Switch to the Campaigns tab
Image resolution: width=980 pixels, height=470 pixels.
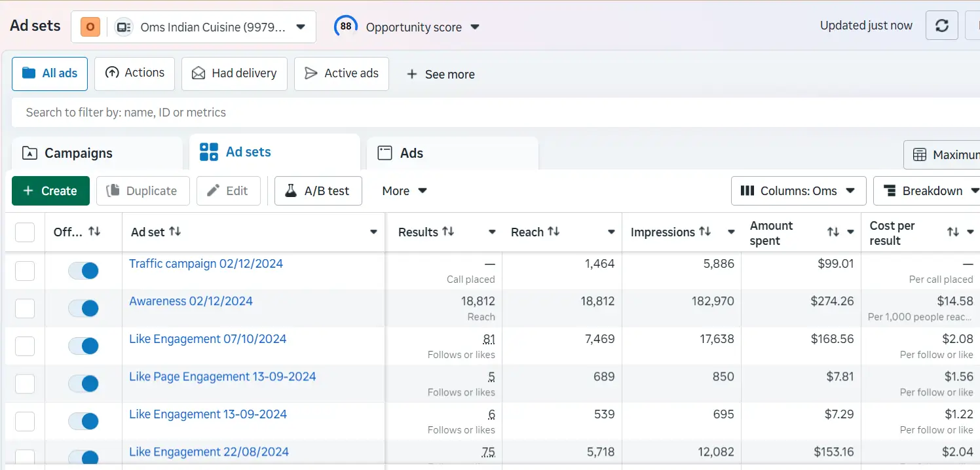[79, 153]
